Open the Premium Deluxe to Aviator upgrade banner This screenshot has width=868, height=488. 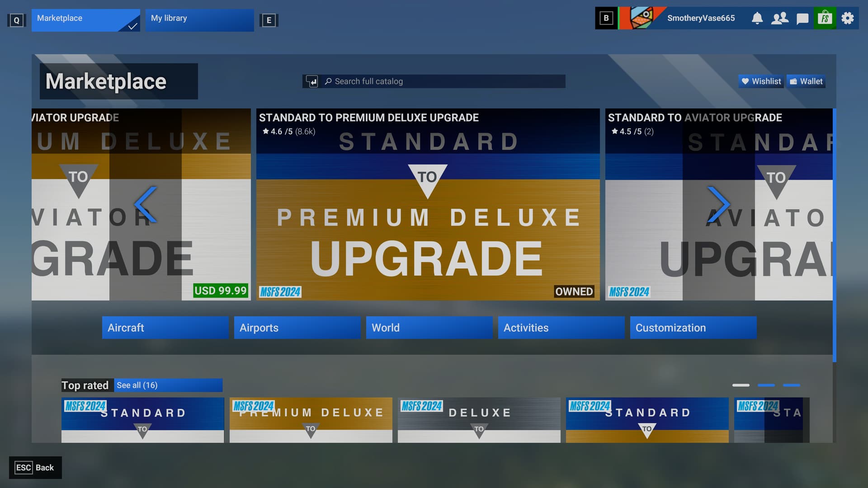click(x=141, y=204)
